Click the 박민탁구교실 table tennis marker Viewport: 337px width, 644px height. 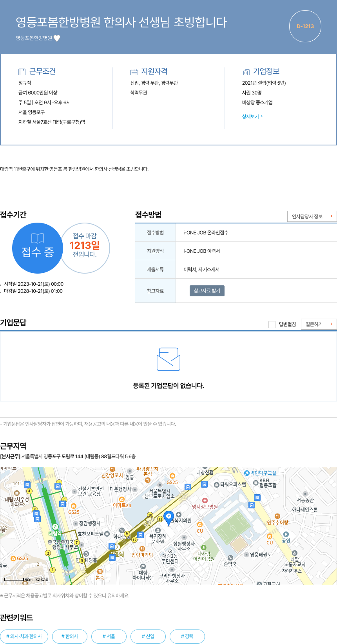(247, 473)
